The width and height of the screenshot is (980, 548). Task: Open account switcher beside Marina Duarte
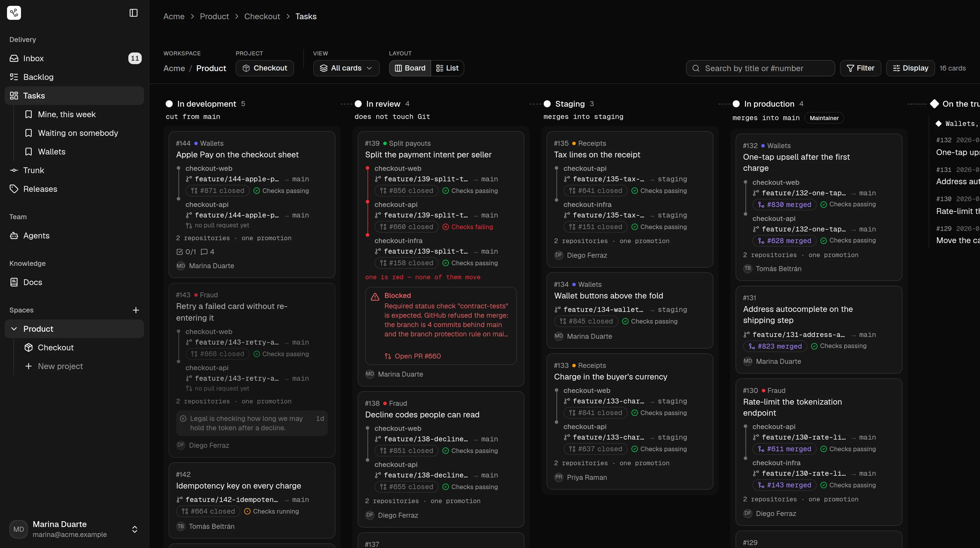135,529
